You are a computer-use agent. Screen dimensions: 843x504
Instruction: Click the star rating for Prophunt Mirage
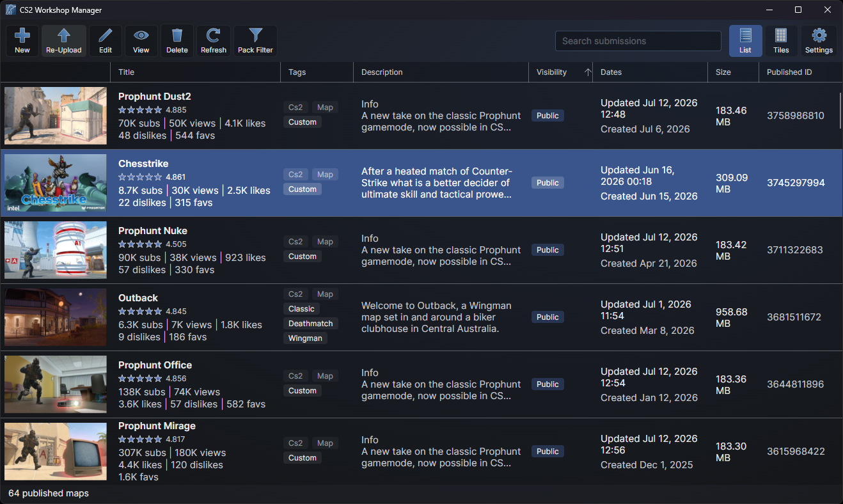tap(140, 439)
